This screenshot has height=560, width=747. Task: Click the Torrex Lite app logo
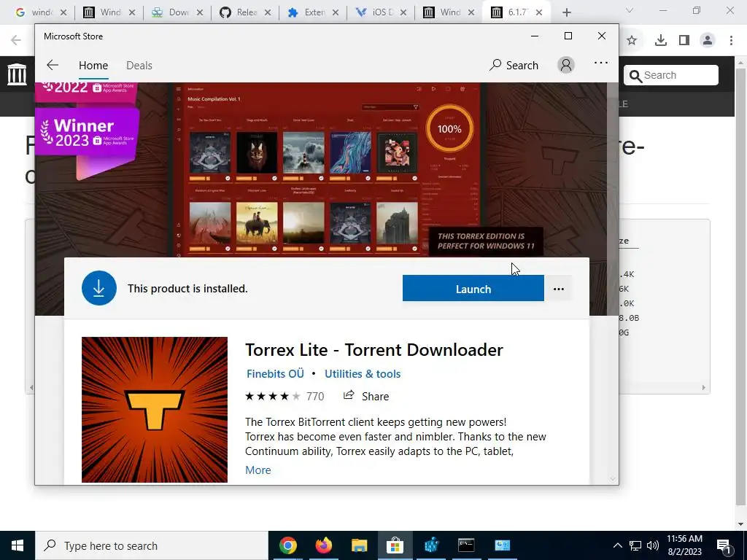click(x=155, y=410)
